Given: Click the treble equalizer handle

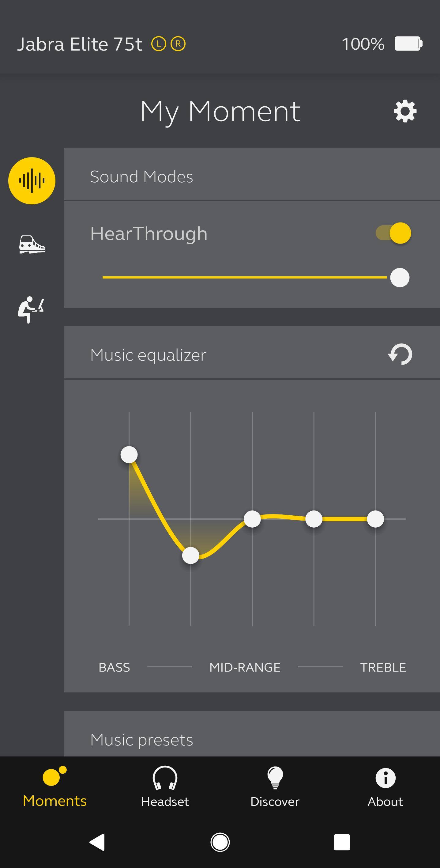Looking at the screenshot, I should point(375,519).
